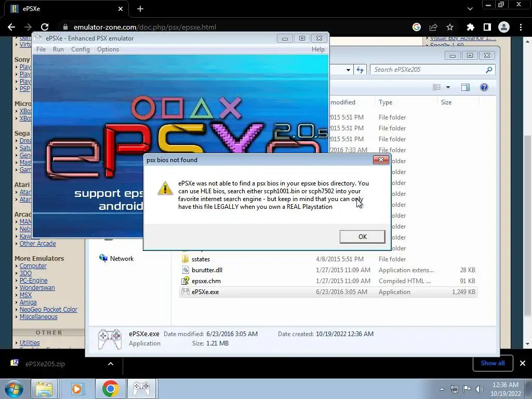Open the change view dropdown arrow
Image resolution: width=532 pixels, height=399 pixels.
coord(448,87)
